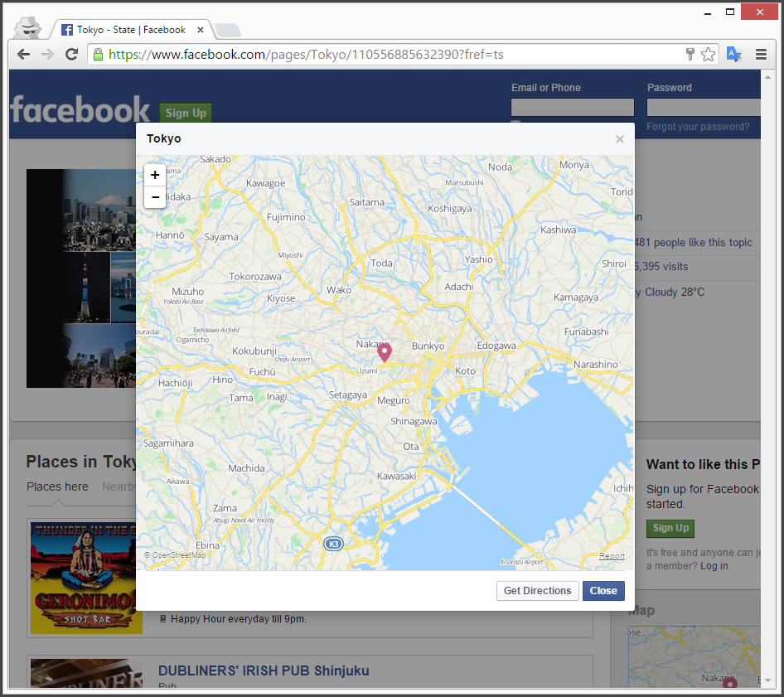Select the Tokyo - State | Facebook tab

coord(131,30)
